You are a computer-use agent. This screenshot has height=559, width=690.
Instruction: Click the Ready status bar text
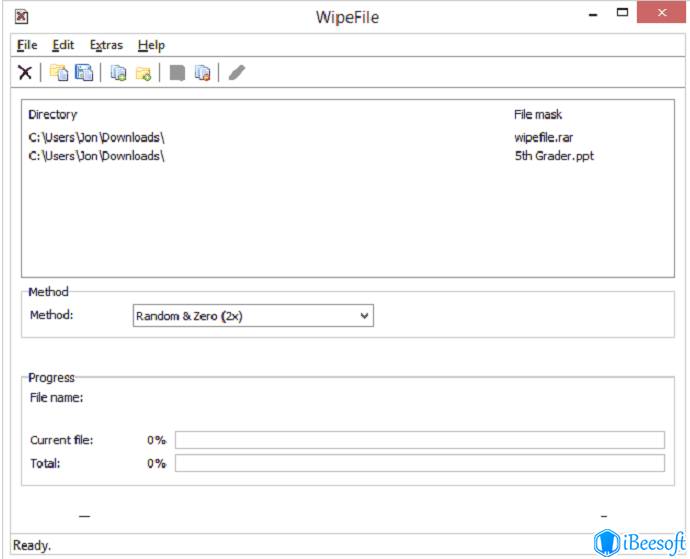32,545
